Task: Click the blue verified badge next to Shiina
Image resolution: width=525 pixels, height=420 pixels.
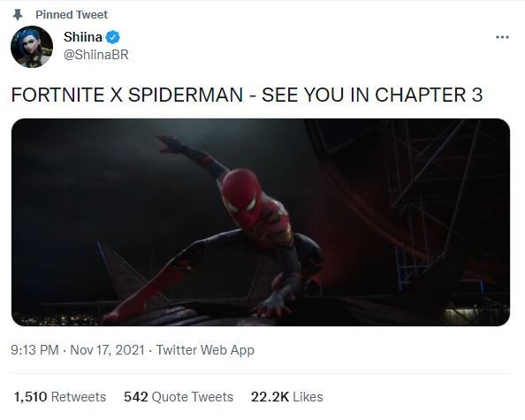Action: pyautogui.click(x=113, y=37)
